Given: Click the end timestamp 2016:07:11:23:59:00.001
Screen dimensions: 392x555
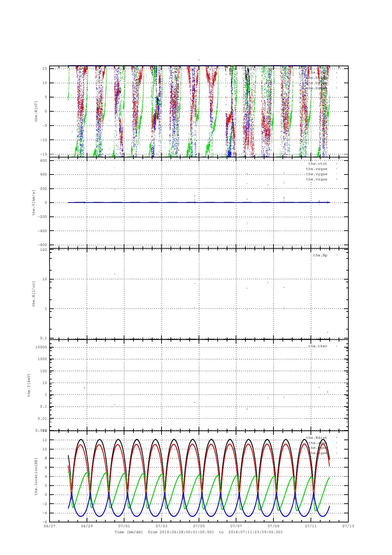Looking at the screenshot, I should [256, 532].
